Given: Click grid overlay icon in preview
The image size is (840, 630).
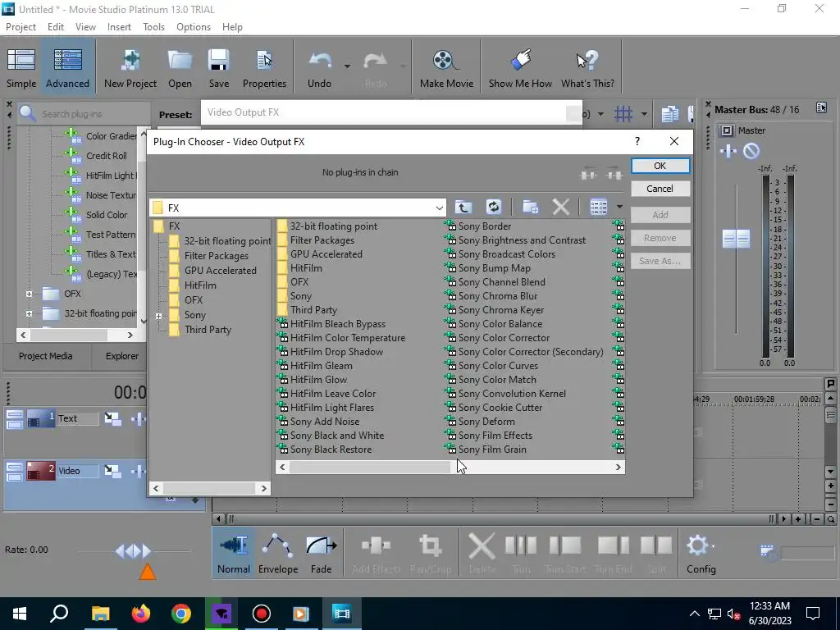Looking at the screenshot, I should coord(623,113).
